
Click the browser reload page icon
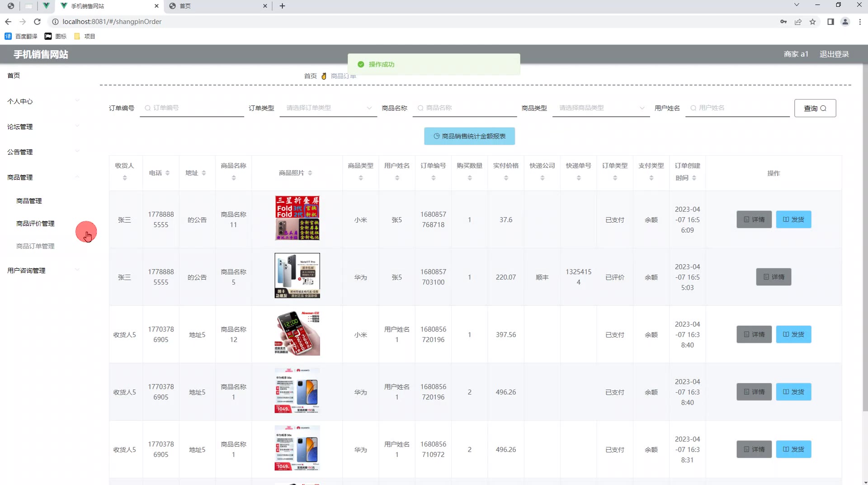38,22
